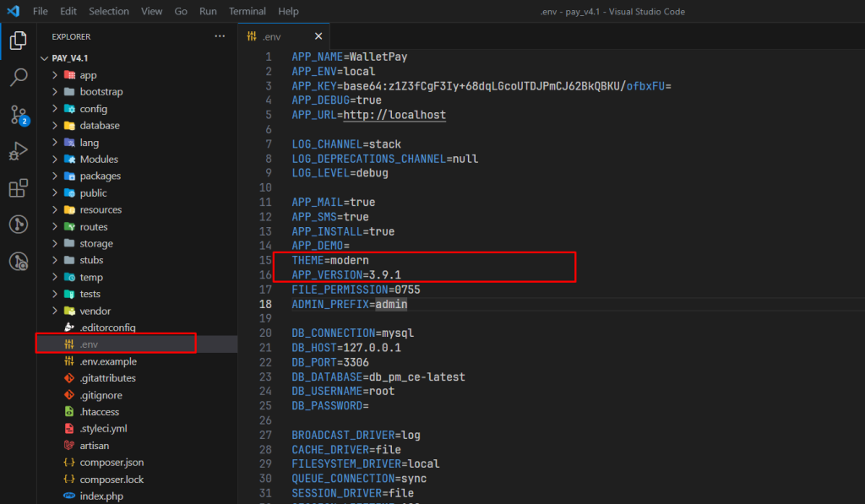This screenshot has width=865, height=504.
Task: Open Source Control view with badge
Action: point(19,115)
